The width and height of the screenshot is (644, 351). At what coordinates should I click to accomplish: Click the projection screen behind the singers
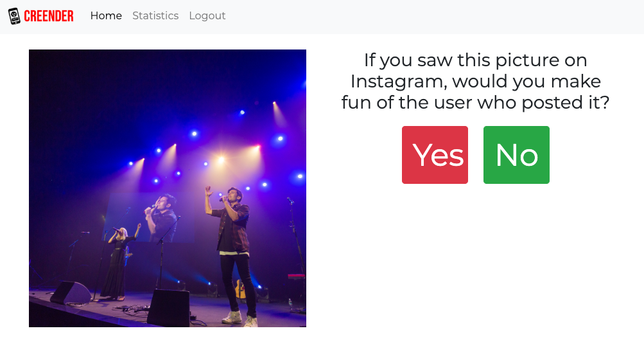tap(149, 218)
